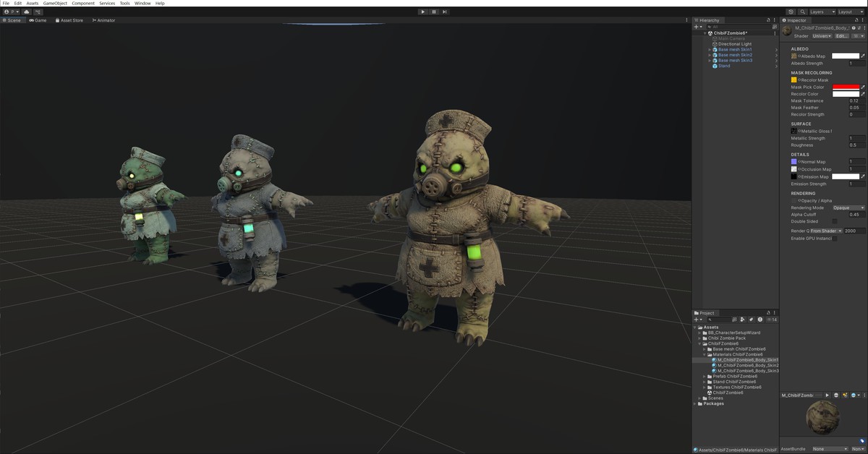Open the AssetBundle None dropdown
The width and height of the screenshot is (868, 454).
pyautogui.click(x=829, y=449)
